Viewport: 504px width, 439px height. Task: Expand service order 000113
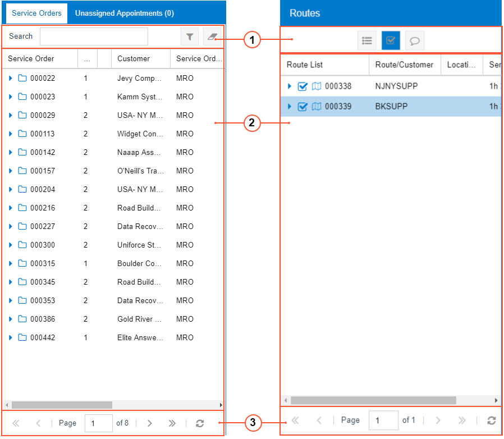tap(11, 134)
